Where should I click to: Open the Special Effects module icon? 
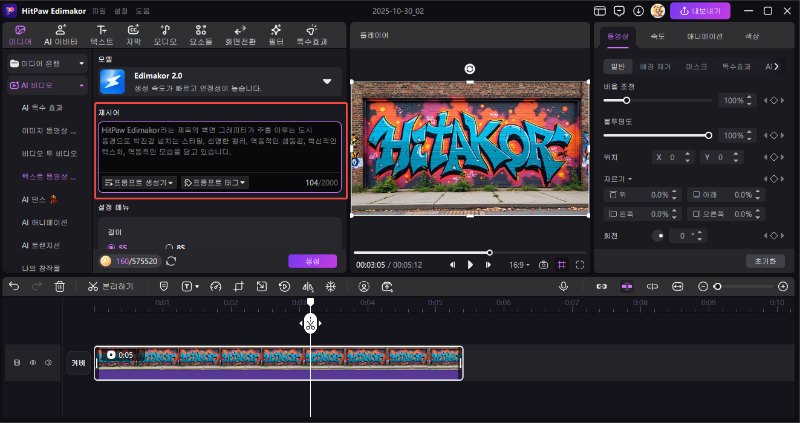pyautogui.click(x=312, y=30)
